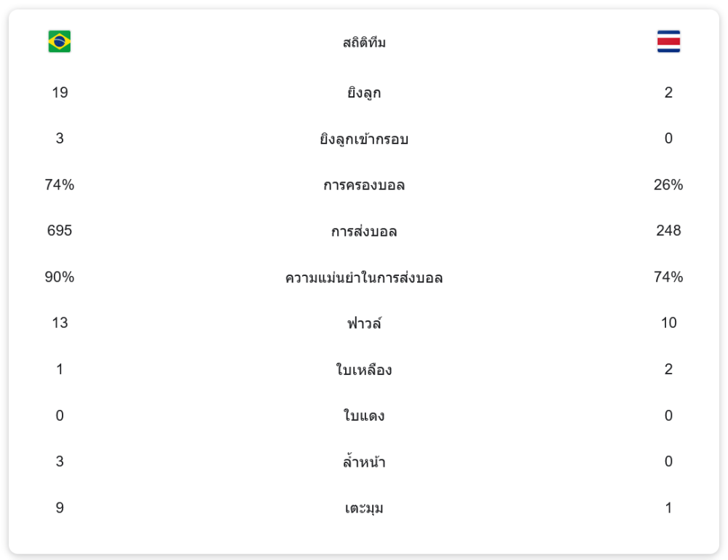Screen dimensions: 728x560
Task: Click Brazil's 74% possession value
Action: click(60, 185)
